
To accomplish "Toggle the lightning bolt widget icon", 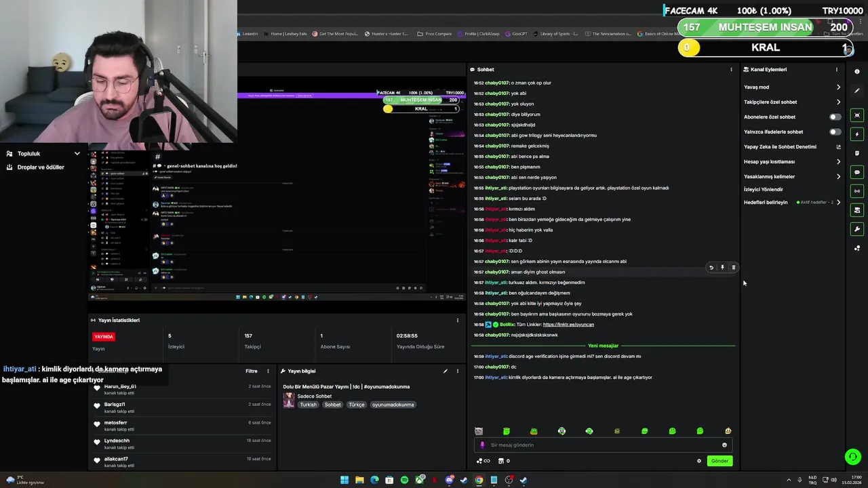I will [x=857, y=134].
